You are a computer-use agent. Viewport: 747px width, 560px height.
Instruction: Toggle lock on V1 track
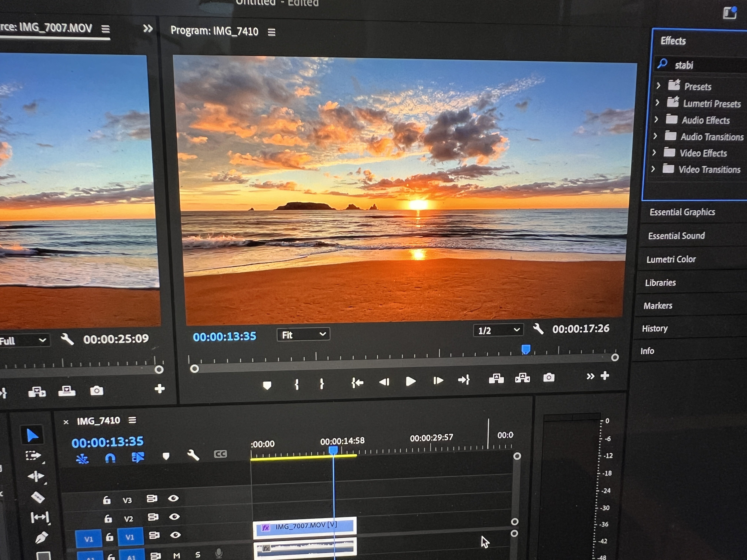(x=109, y=537)
